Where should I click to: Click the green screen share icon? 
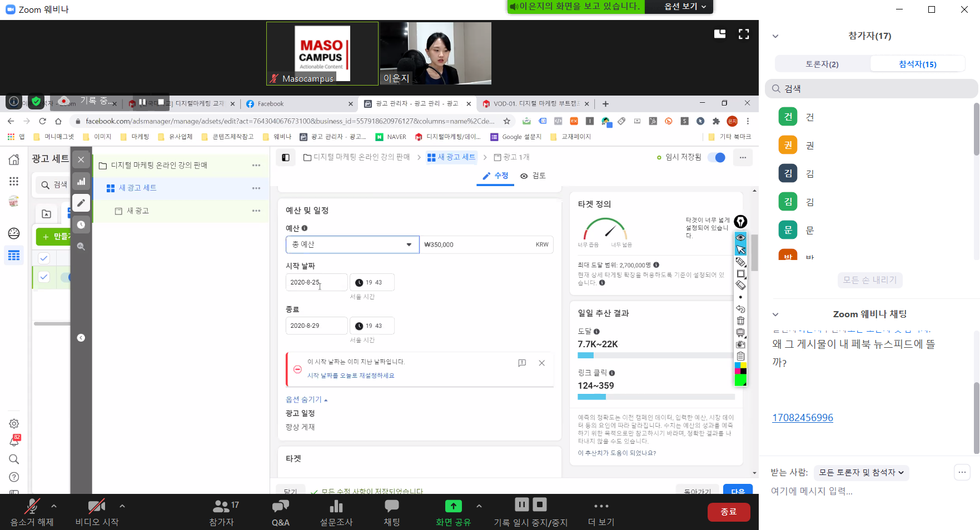(x=453, y=506)
